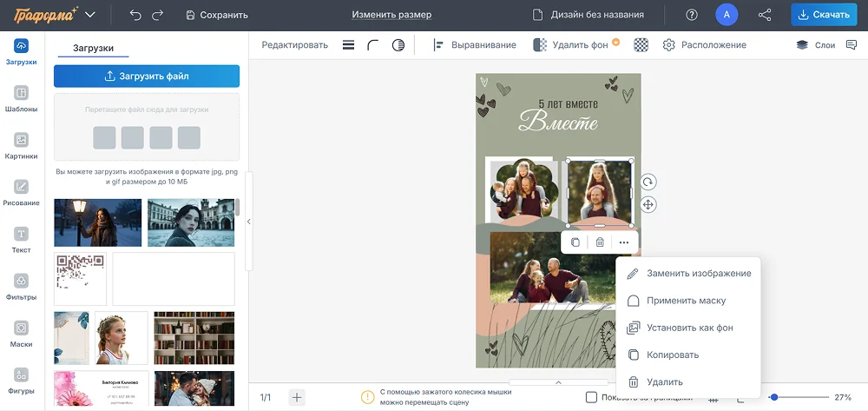Screen dimensions: 868x411
Task: Click the file drop zone area
Action: click(x=147, y=127)
